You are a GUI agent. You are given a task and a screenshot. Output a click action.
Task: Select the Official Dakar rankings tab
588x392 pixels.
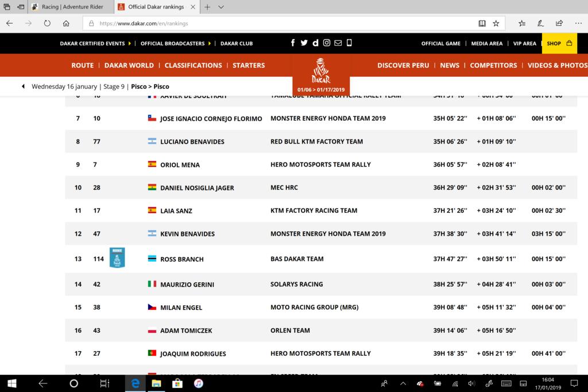(x=156, y=7)
